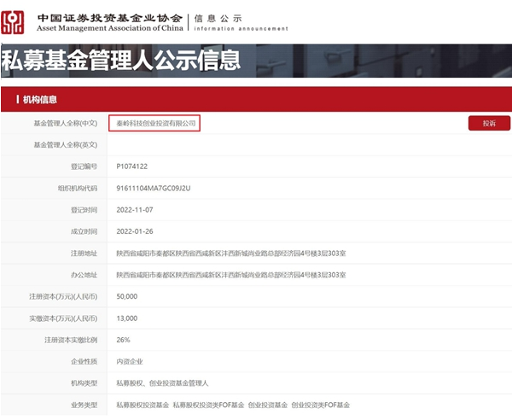The height and width of the screenshot is (420, 512).
Task: Click the 26% paid-in ratio value
Action: [123, 340]
